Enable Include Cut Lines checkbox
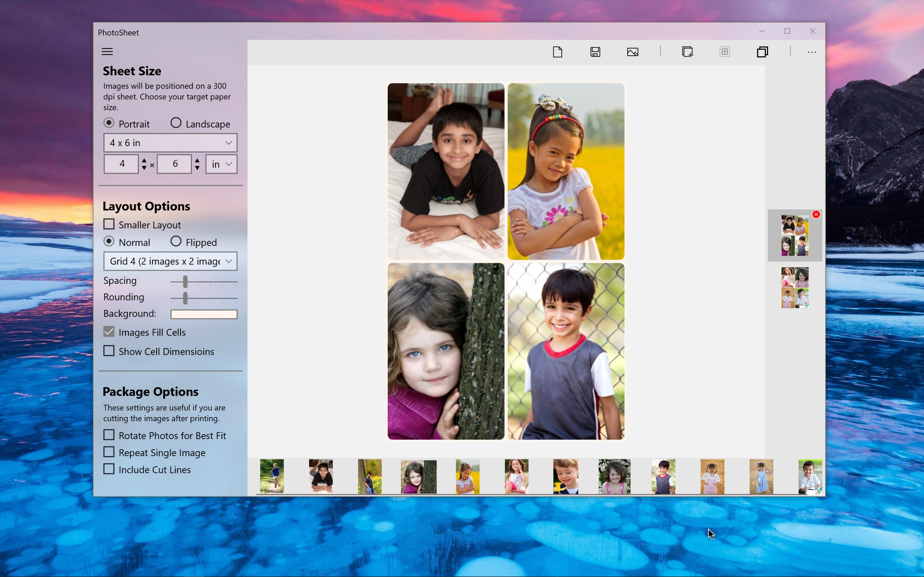924x577 pixels. (109, 469)
